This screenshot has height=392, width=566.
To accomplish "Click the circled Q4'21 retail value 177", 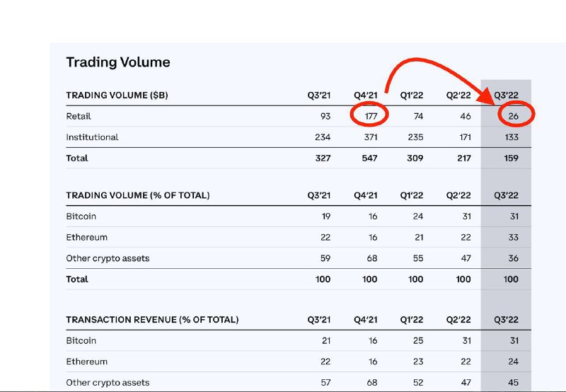I will point(371,116).
